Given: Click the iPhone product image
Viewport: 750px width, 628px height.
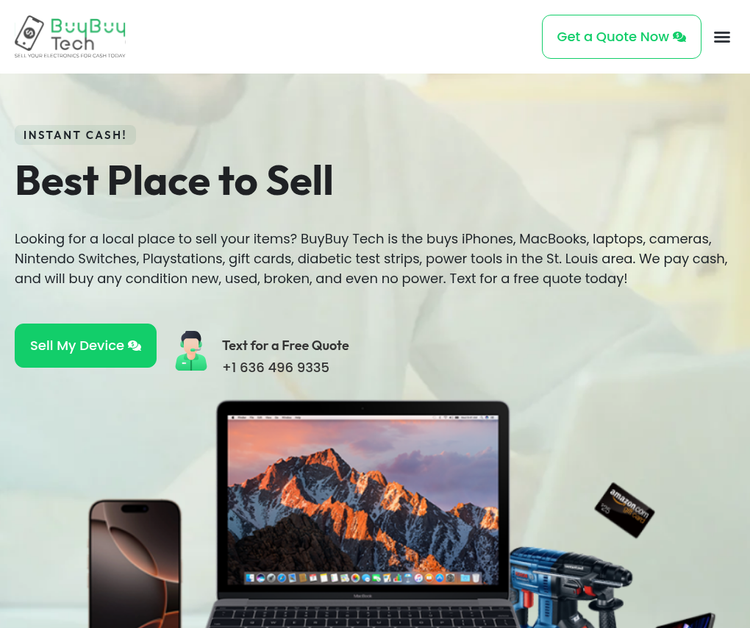Looking at the screenshot, I should pos(135,563).
